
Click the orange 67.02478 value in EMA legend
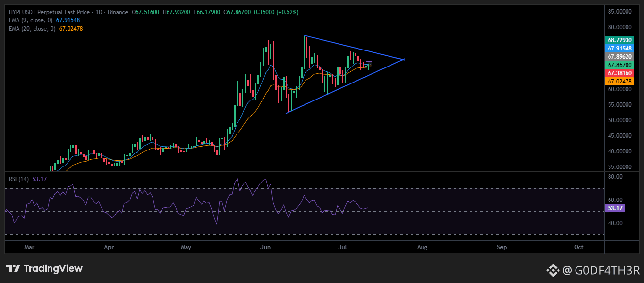[x=71, y=29]
